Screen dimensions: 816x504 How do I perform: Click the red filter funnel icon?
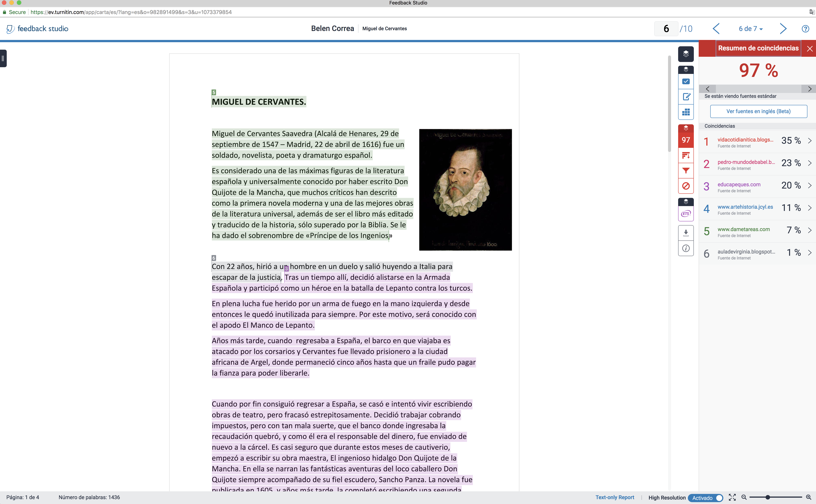tap(686, 171)
